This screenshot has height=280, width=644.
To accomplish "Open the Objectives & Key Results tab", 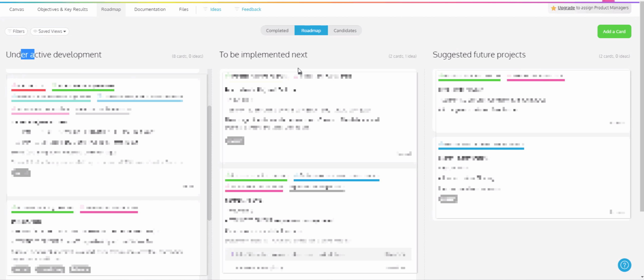I will click(x=63, y=9).
